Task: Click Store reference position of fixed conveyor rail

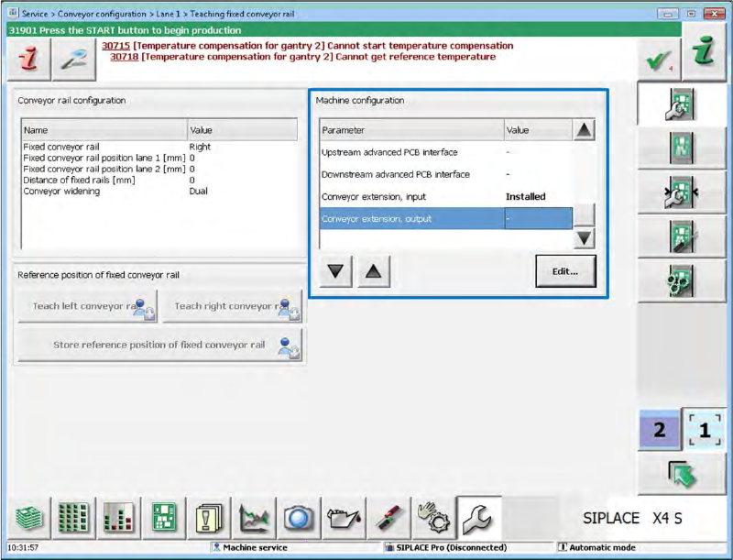Action: coord(159,345)
